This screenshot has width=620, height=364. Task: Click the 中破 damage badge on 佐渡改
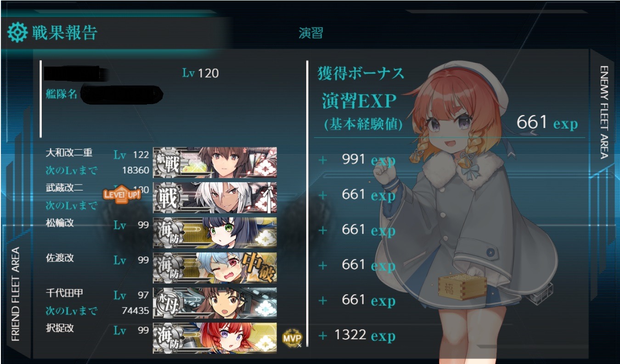[259, 268]
